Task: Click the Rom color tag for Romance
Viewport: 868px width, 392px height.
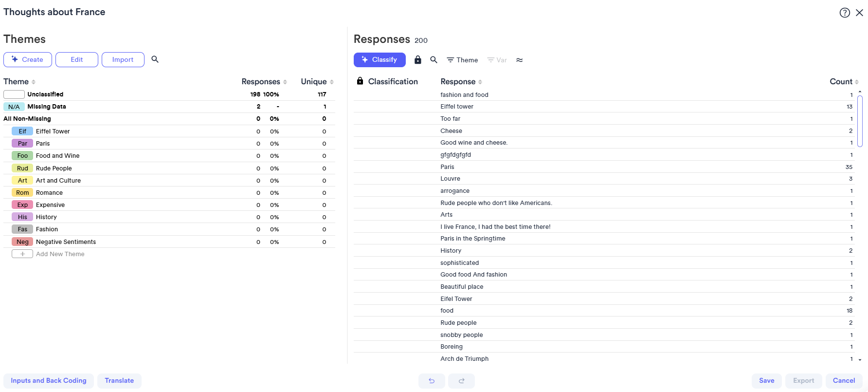Action: click(22, 193)
